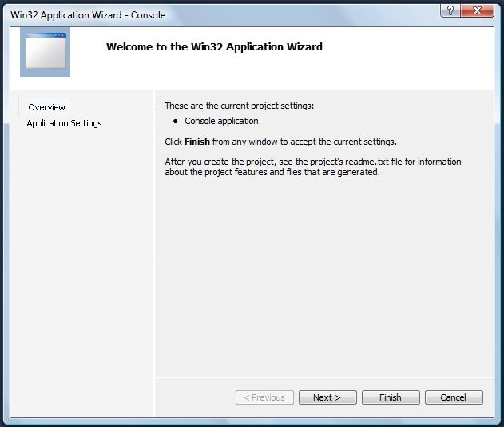Click the greyed-out Previous button
Image resolution: width=504 pixels, height=427 pixels.
pyautogui.click(x=264, y=397)
